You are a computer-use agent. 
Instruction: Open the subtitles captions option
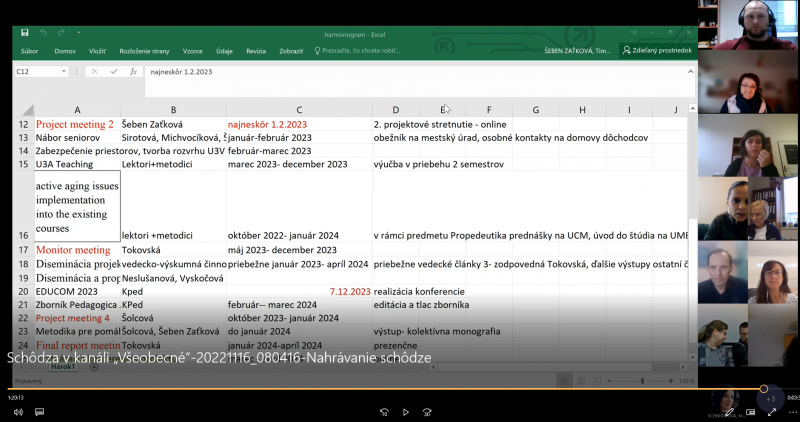pos(41,411)
